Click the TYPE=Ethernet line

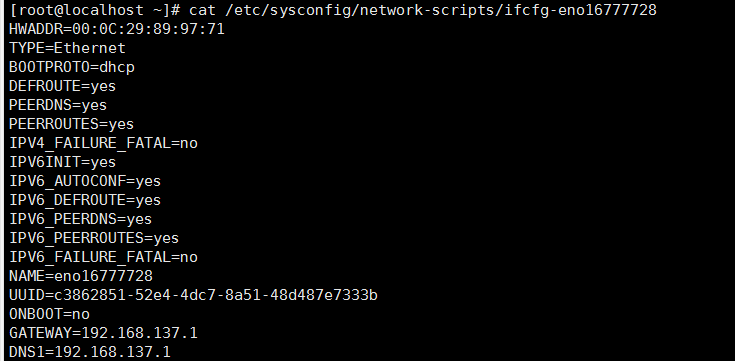68,48
